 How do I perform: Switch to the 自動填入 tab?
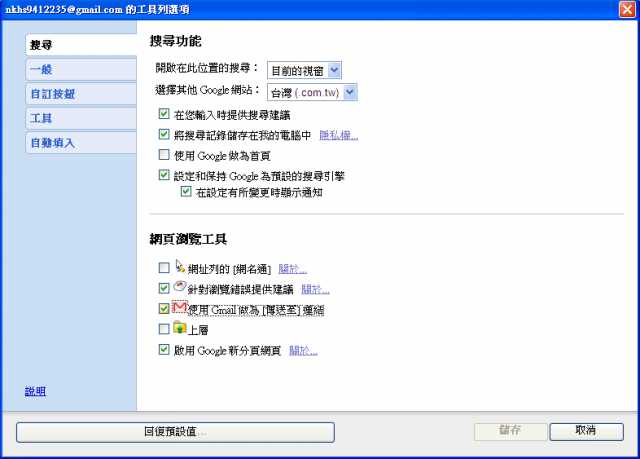[81, 143]
